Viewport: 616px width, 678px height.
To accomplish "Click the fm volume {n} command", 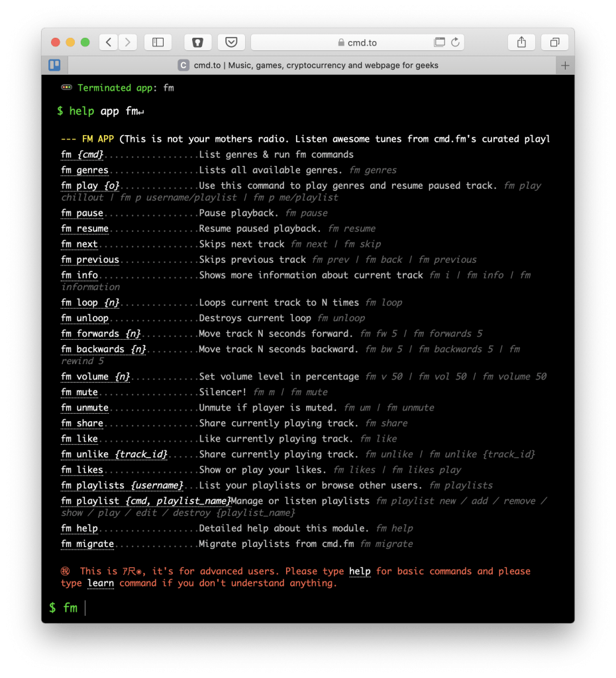I will click(x=95, y=377).
